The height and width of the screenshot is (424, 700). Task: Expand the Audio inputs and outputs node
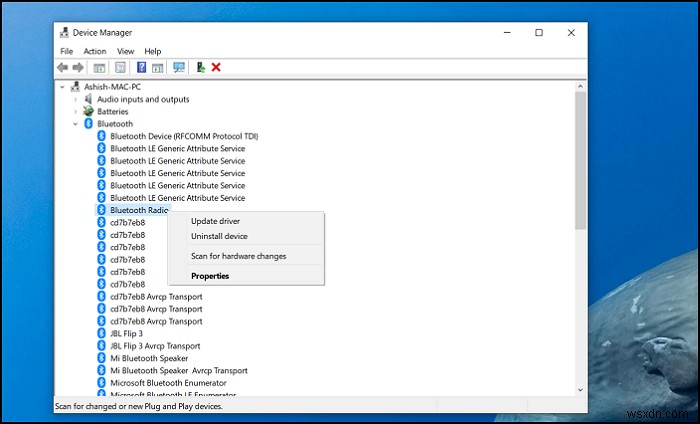pos(75,99)
